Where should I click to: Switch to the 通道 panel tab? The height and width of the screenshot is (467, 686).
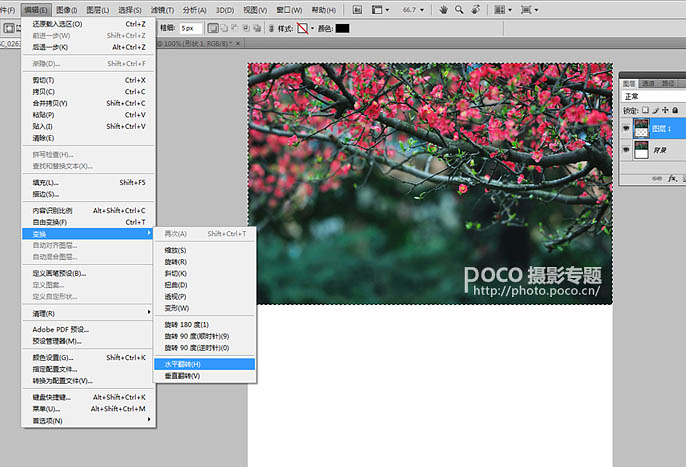tap(647, 83)
